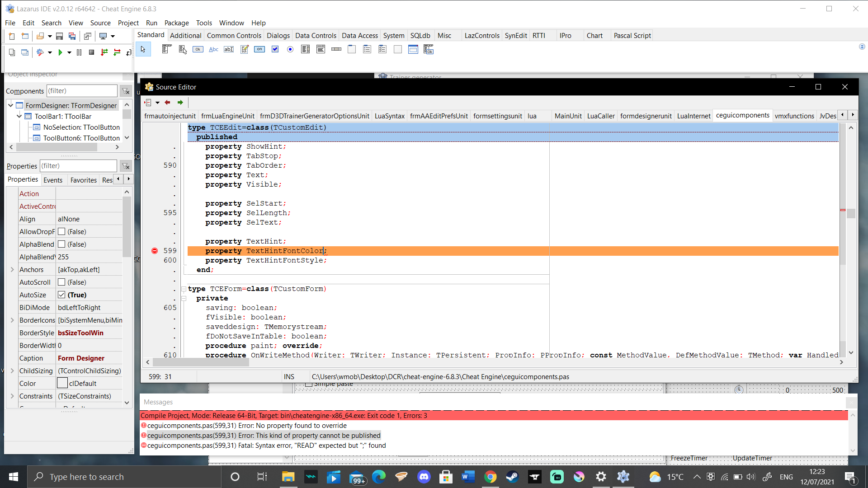Navigate back using the Source Editor back arrow
Image resolution: width=868 pixels, height=488 pixels.
click(x=167, y=103)
